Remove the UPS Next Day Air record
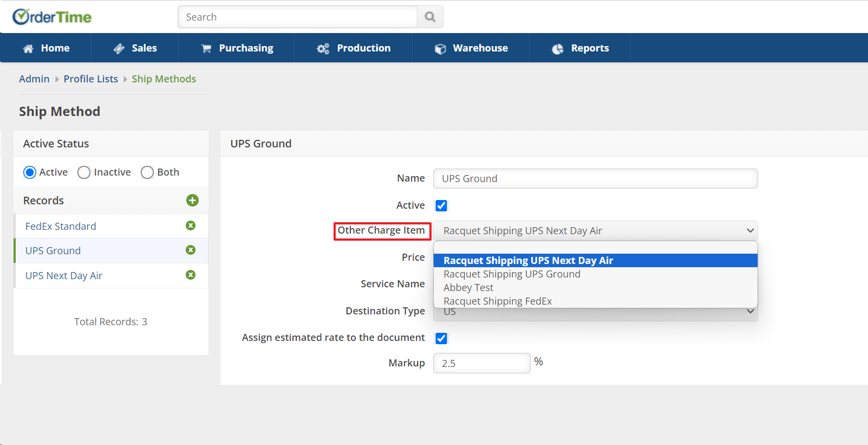 (x=191, y=275)
